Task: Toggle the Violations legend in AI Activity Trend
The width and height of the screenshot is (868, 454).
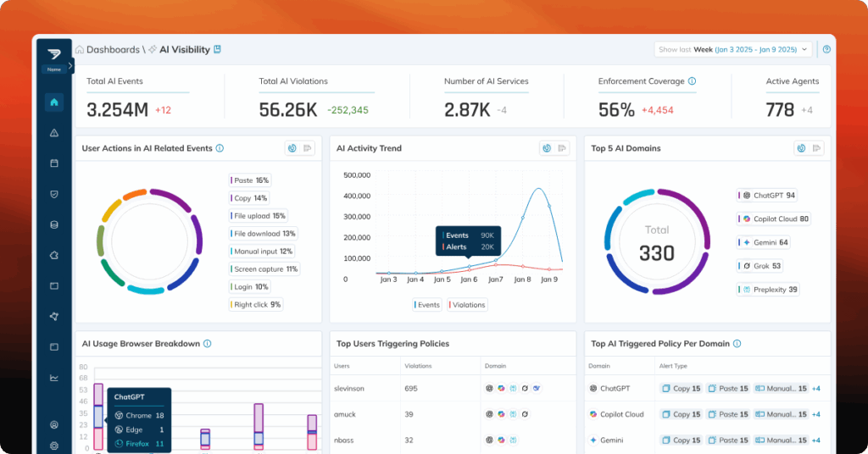Action: [467, 304]
